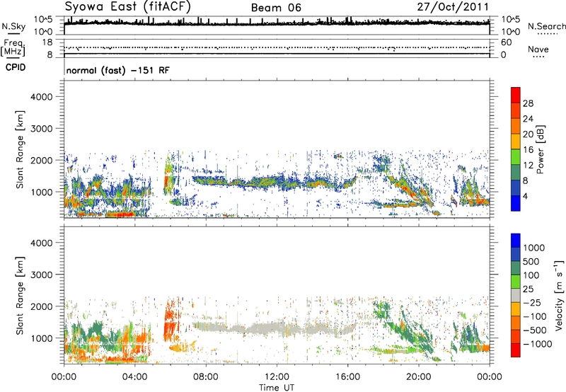Screen dimensions: 566x392
Task: Click the '-1000' value on velocity colorbar
Action: [537, 344]
